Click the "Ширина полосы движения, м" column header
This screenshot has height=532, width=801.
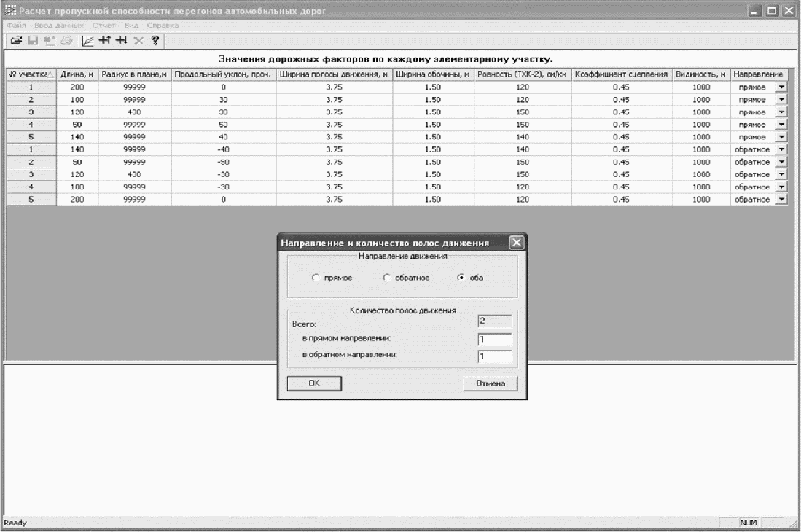coord(334,74)
